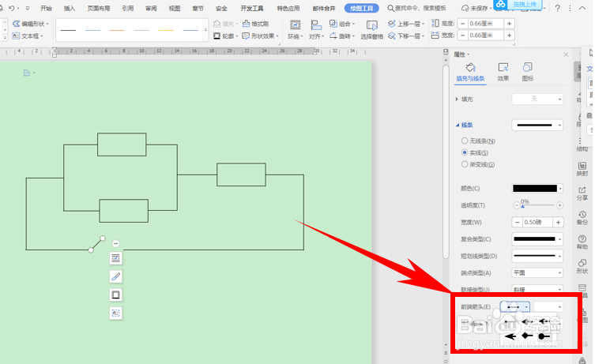595x364 pixels.
Task: Open the 插入 ribbon tab
Action: pos(70,8)
